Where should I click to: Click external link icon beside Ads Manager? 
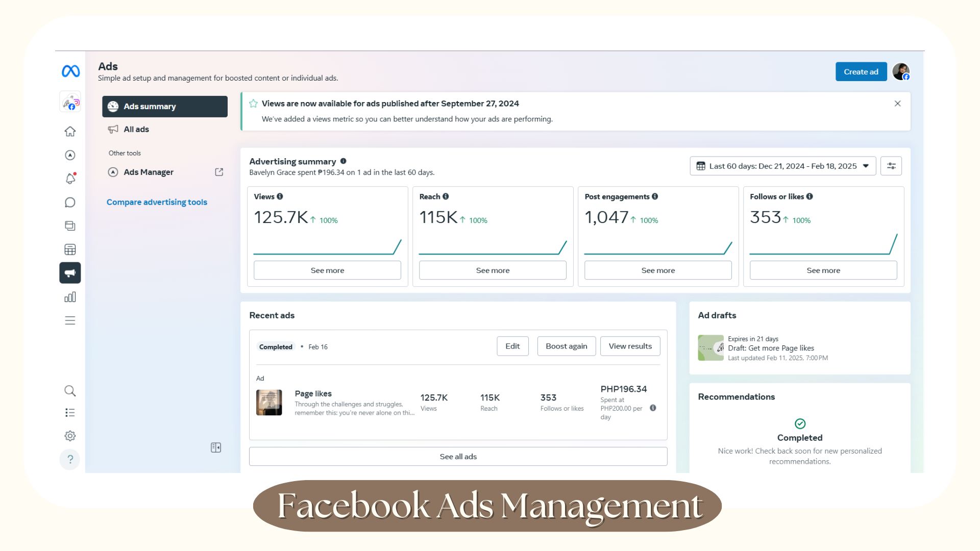(219, 172)
